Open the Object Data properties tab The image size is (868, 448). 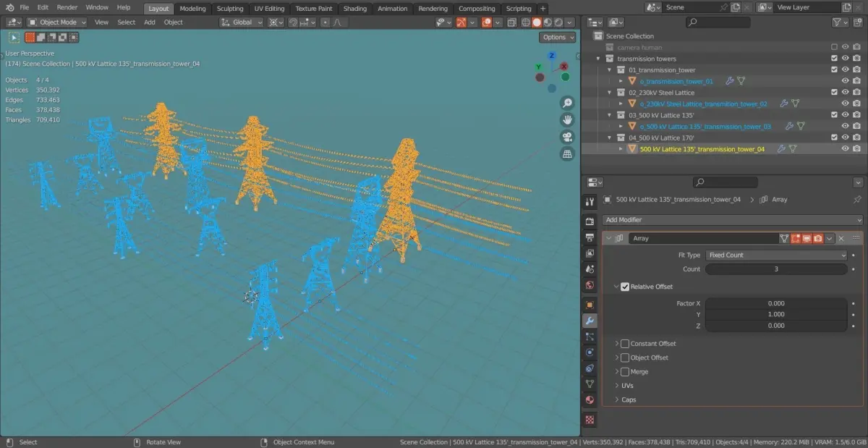[590, 384]
